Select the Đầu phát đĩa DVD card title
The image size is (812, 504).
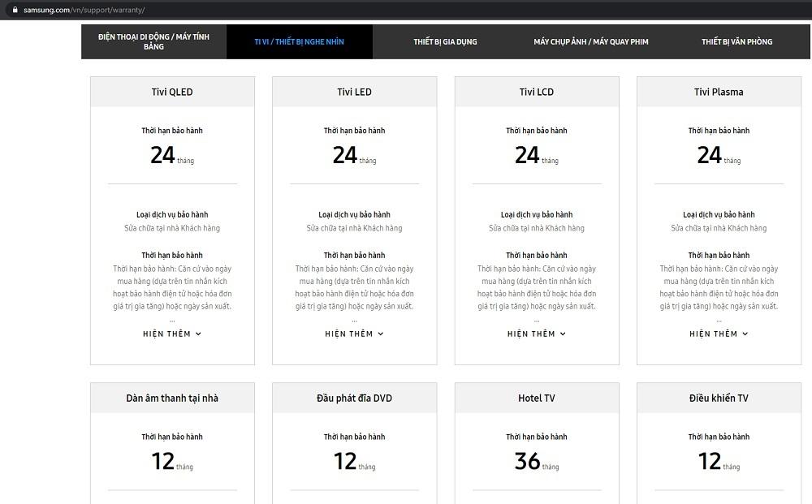coord(354,398)
